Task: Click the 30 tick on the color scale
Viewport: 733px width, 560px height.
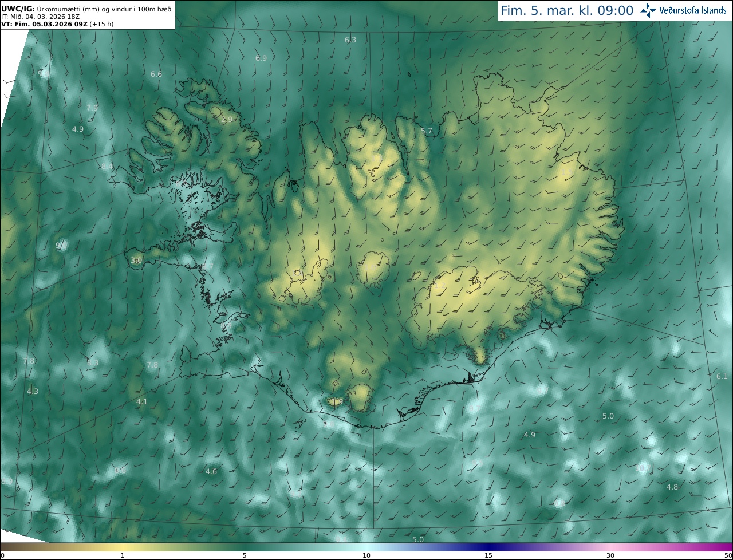Action: click(x=610, y=555)
